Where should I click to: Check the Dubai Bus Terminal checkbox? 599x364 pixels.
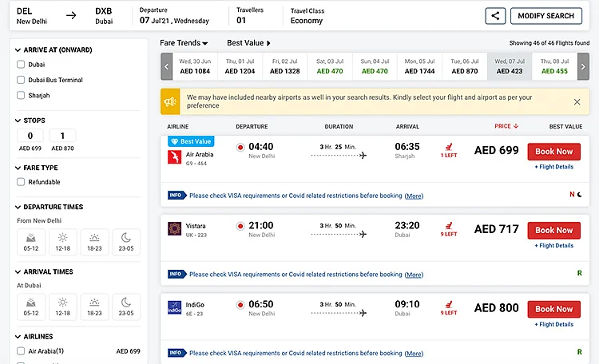click(21, 80)
